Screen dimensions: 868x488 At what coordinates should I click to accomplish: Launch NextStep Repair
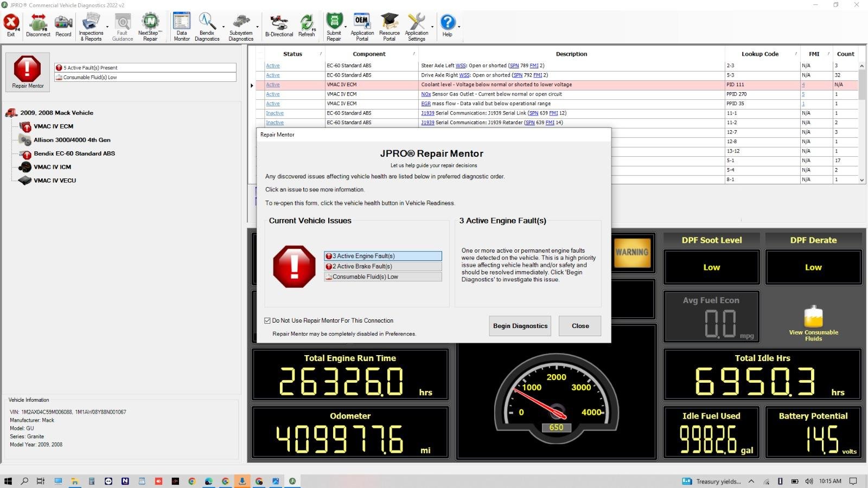click(150, 27)
